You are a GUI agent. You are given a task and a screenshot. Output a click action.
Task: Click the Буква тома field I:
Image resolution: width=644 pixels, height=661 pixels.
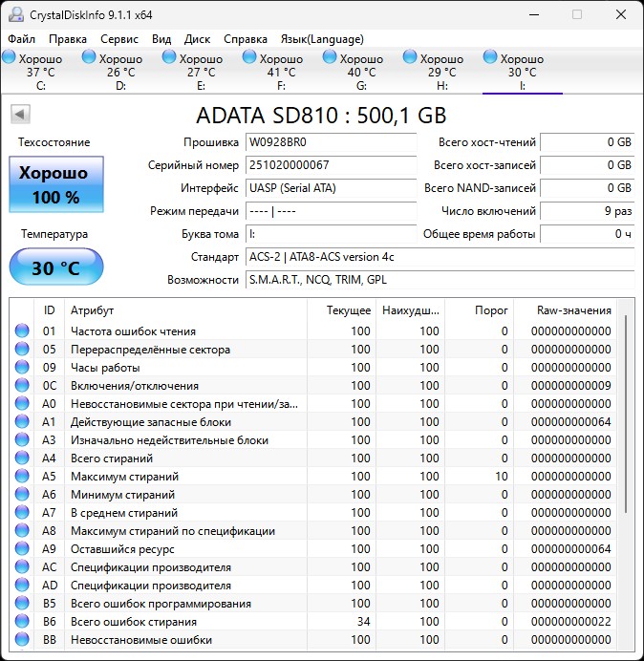[x=331, y=233]
